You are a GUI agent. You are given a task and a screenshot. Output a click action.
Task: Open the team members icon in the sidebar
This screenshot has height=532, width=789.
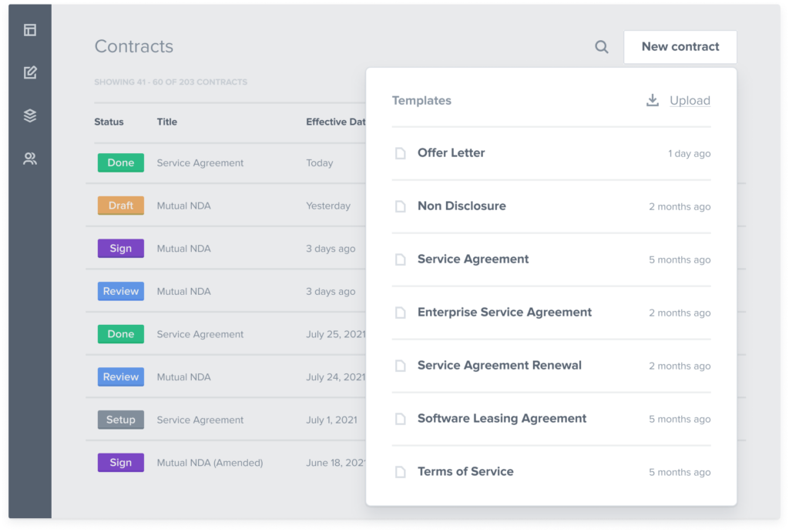[x=30, y=158]
